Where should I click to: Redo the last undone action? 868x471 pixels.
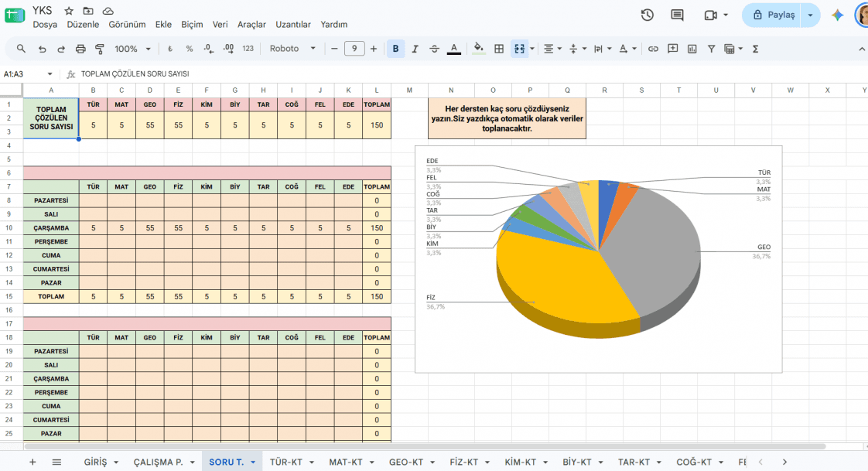[61, 49]
